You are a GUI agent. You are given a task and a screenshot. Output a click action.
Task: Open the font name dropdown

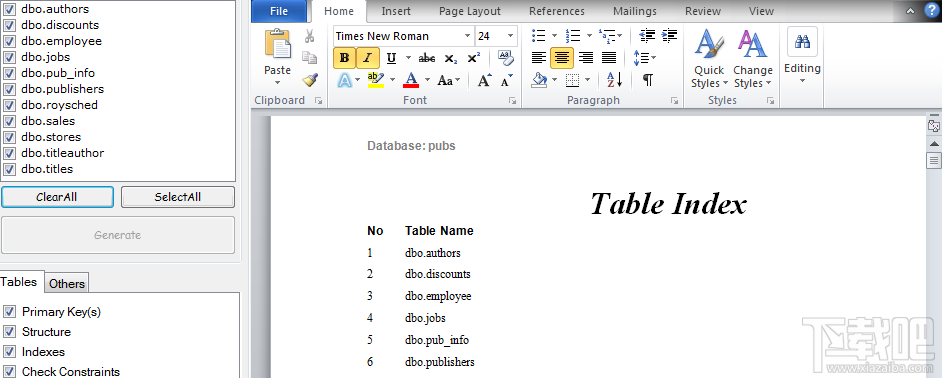(467, 36)
